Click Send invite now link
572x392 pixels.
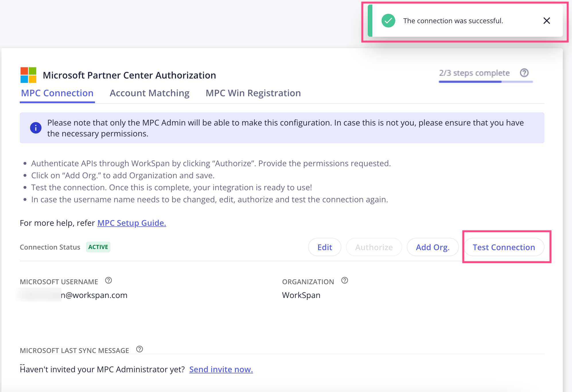click(221, 369)
